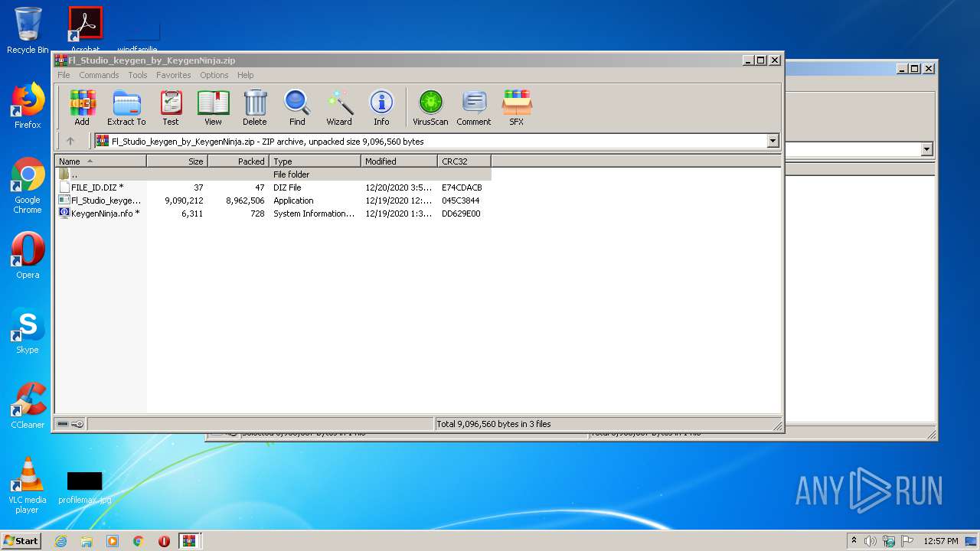The height and width of the screenshot is (551, 980).
Task: Expand the archive path dropdown
Action: click(773, 141)
